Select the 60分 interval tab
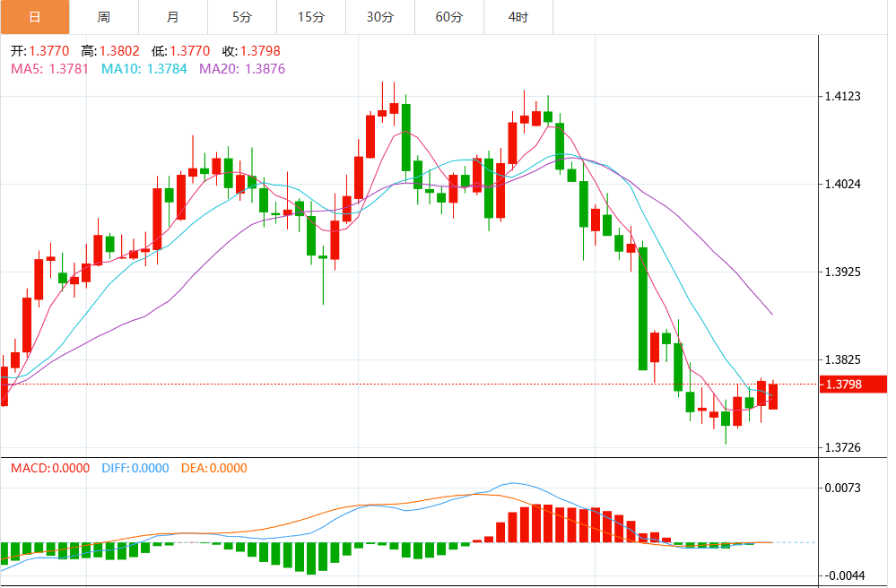This screenshot has width=896, height=588. pos(449,17)
